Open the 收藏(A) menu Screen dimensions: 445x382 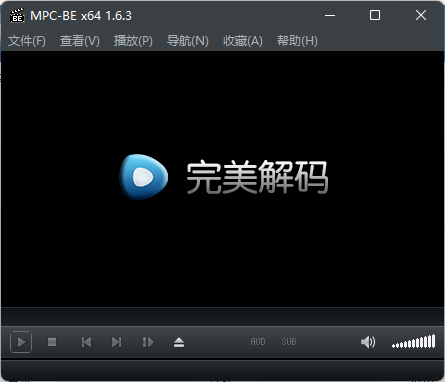pos(243,41)
